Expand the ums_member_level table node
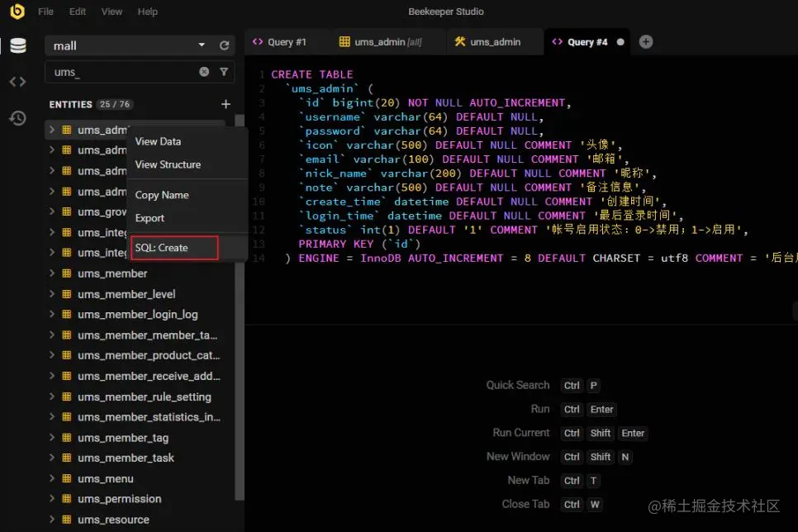This screenshot has width=798, height=532. tap(51, 294)
